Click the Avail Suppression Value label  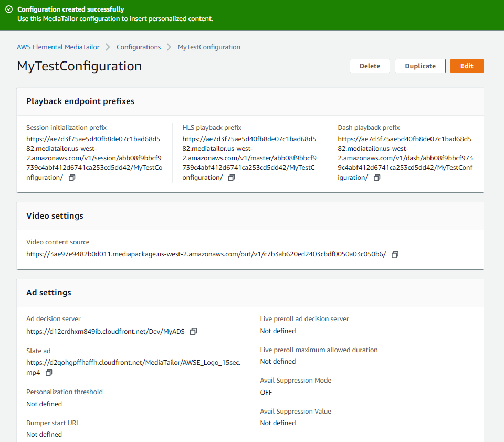coord(296,411)
